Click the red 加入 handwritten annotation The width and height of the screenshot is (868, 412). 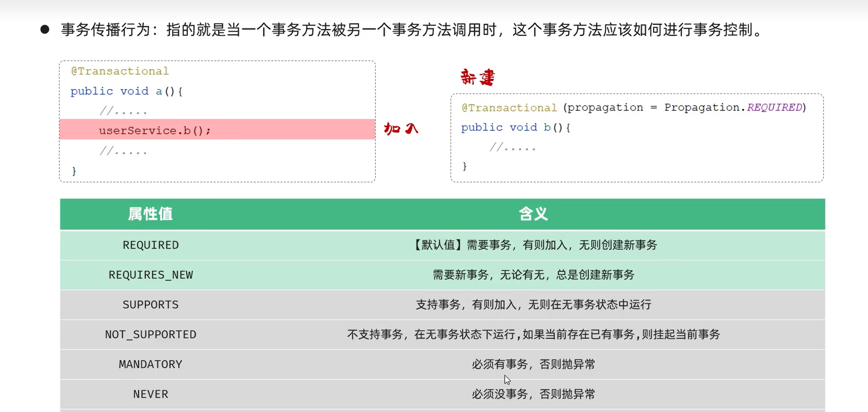401,128
